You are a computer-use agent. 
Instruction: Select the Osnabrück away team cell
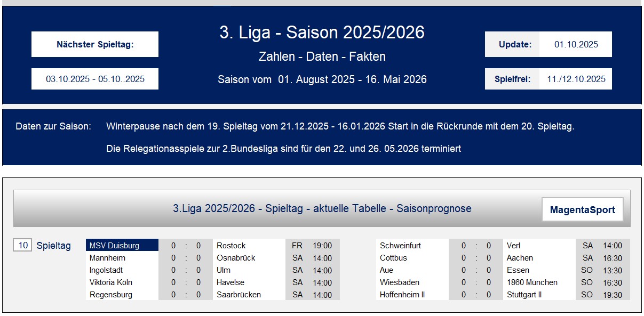pos(249,258)
